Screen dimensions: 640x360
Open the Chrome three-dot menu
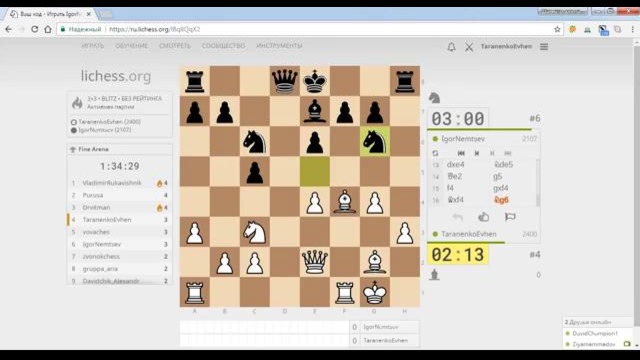pyautogui.click(x=633, y=29)
